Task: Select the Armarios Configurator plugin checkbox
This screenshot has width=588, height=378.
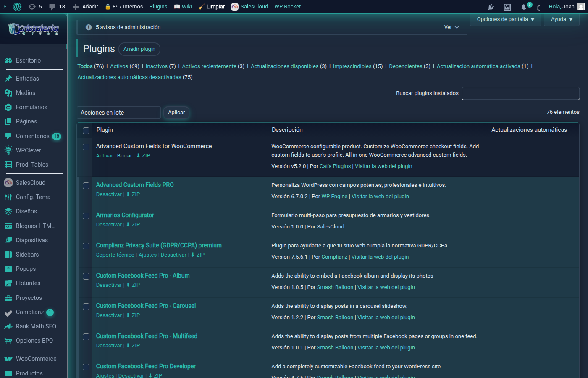Action: click(86, 216)
